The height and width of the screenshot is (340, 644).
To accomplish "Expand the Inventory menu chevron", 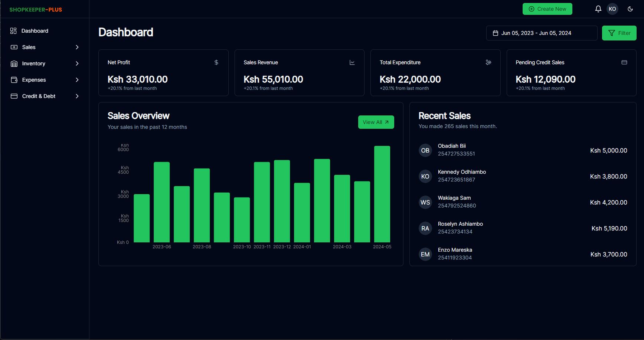I will click(x=77, y=63).
